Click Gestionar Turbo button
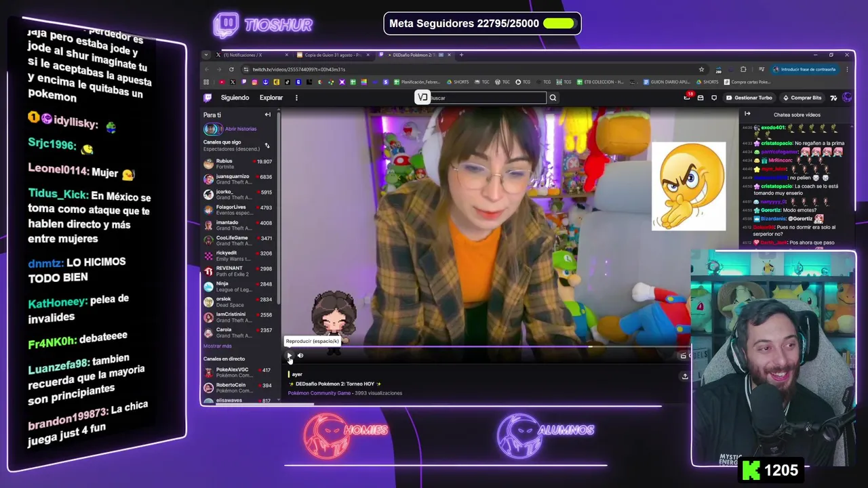Screen dimensions: 868x488 tap(749, 98)
